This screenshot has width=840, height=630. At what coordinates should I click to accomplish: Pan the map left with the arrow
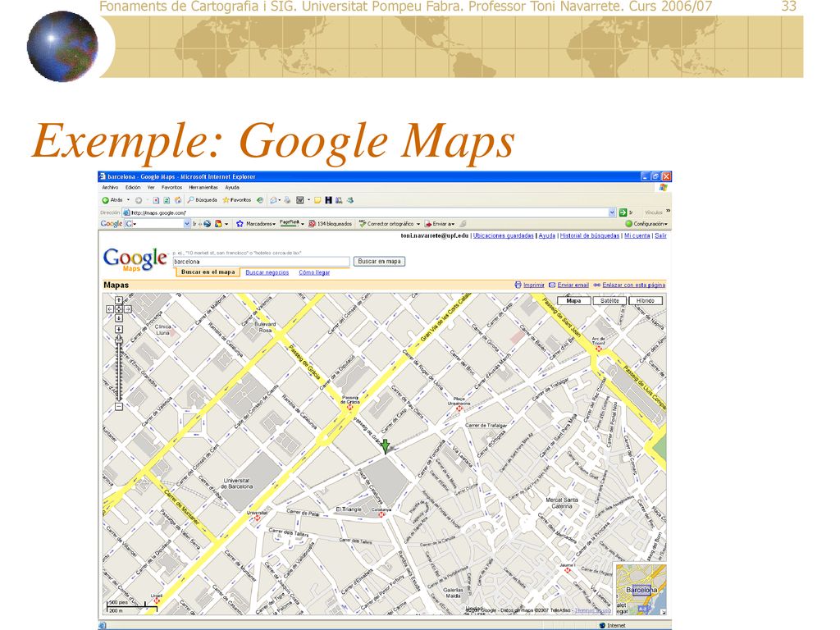110,309
